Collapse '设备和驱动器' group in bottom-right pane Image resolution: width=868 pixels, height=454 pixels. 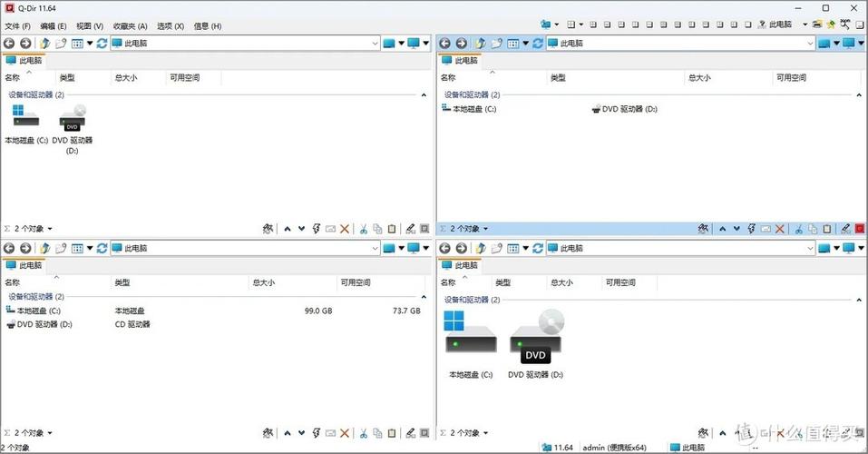pyautogui.click(x=859, y=300)
